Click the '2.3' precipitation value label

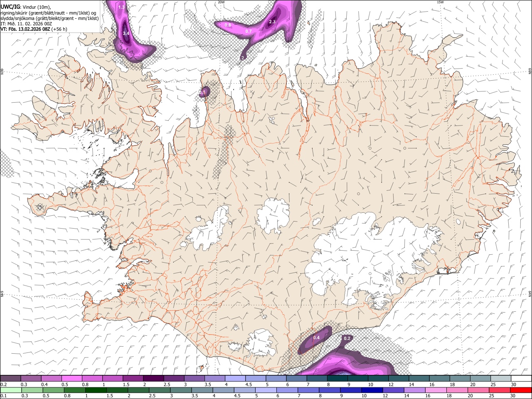click(x=273, y=22)
